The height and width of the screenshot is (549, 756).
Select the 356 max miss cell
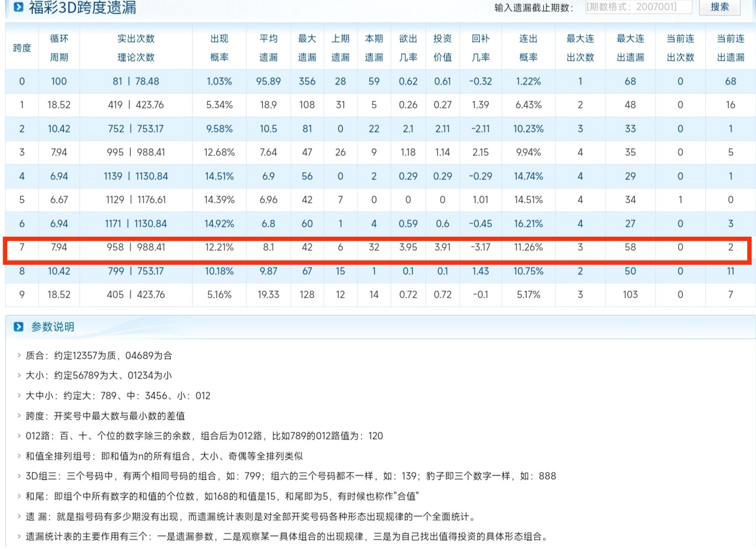(x=307, y=81)
